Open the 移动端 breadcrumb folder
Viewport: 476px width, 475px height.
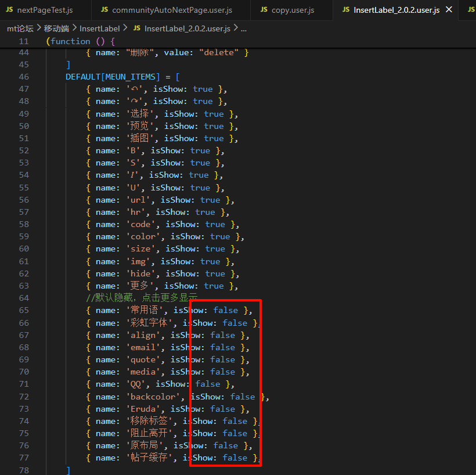point(56,28)
